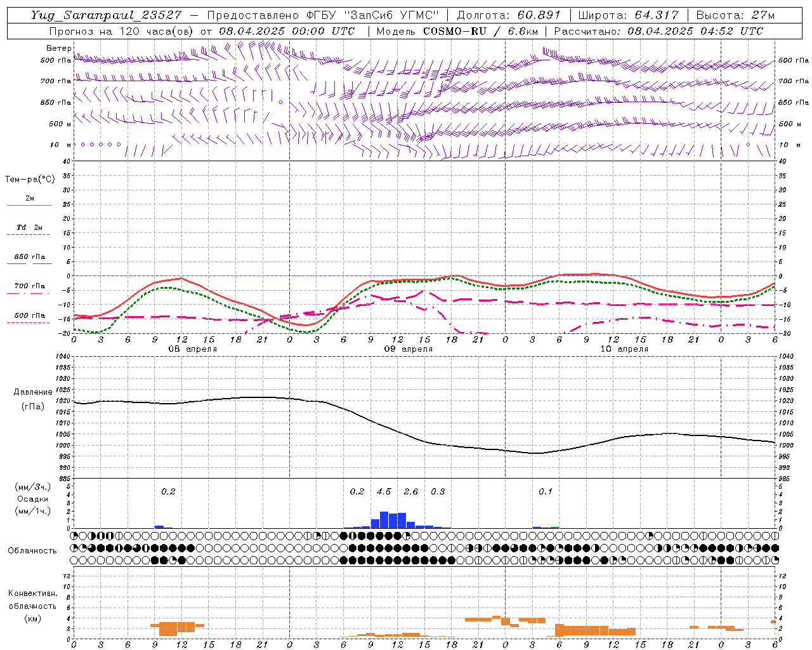Click the longitude value 60.891
Screen dimensions: 812x650
coord(540,15)
